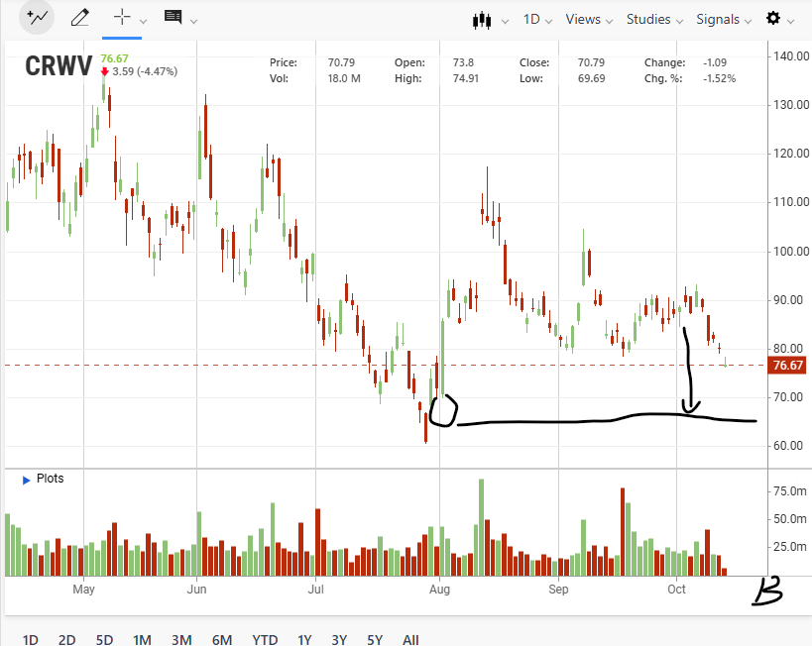Switch to the 3Y time range

coord(339,640)
